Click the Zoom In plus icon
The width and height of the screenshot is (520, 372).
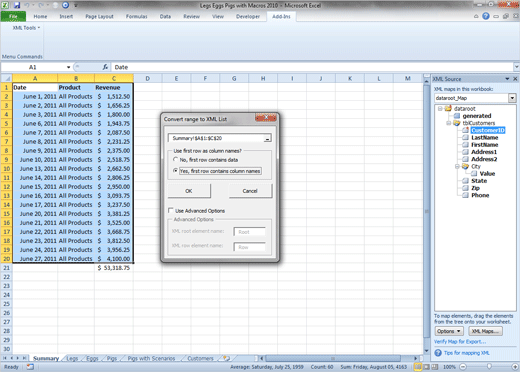point(515,367)
